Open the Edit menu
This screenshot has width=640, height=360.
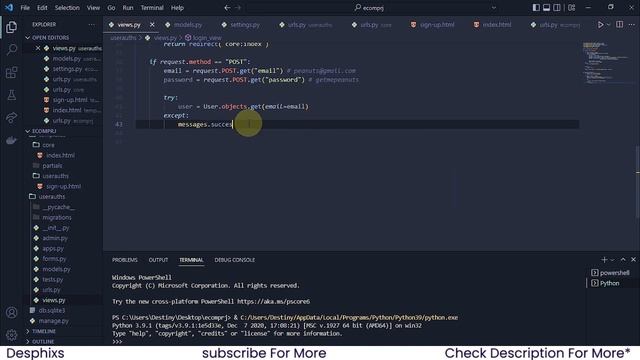click(42, 8)
